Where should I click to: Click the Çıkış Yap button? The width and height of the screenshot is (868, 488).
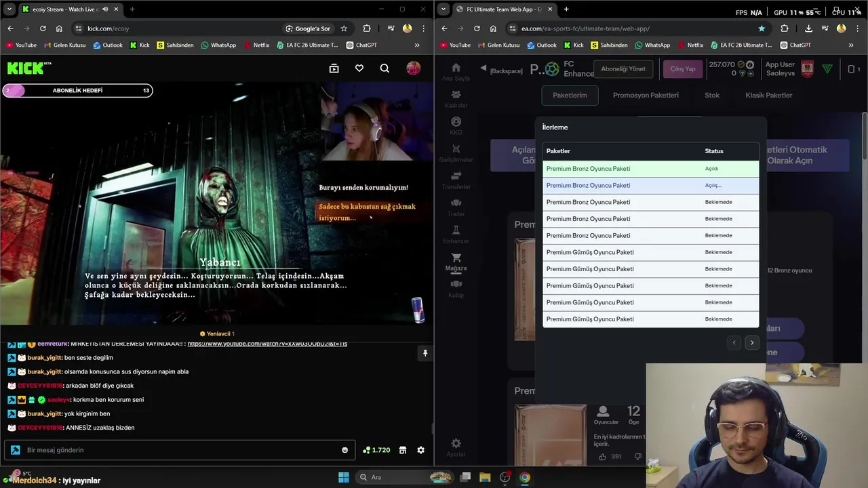[x=683, y=69]
